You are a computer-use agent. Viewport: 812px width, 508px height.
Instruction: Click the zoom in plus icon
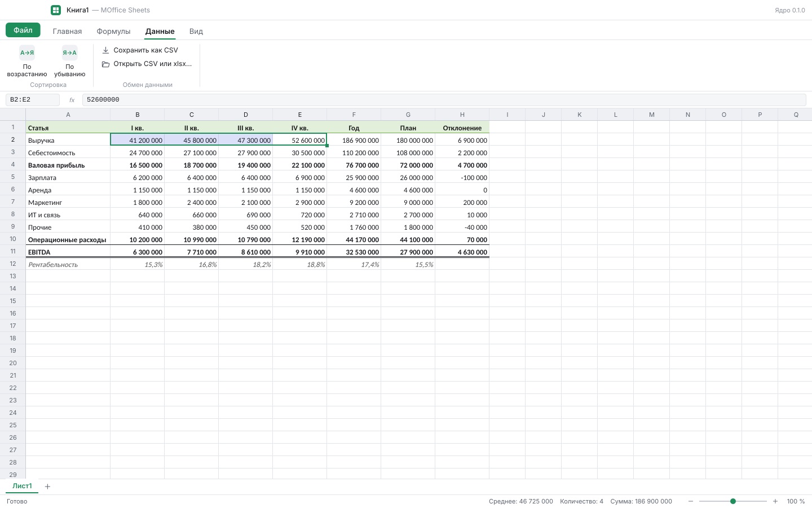click(x=775, y=501)
